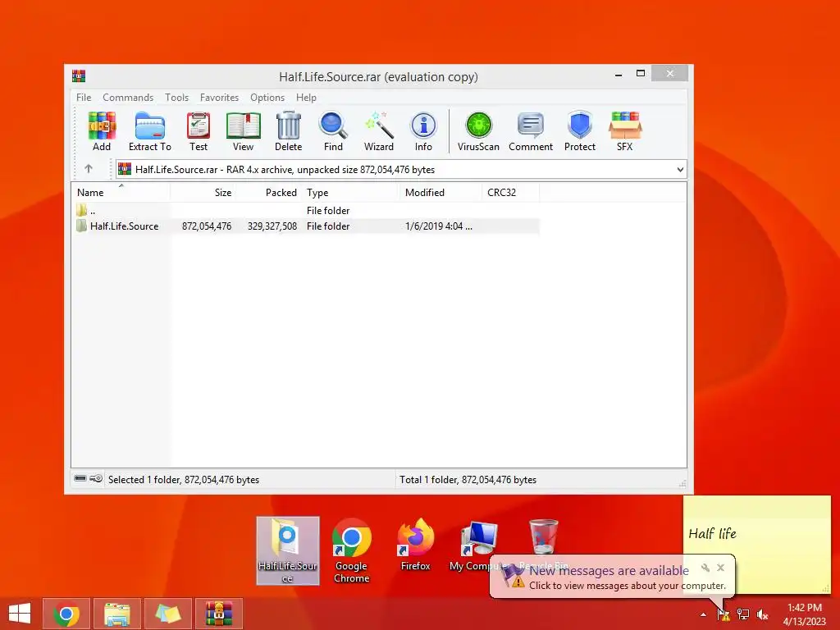The width and height of the screenshot is (840, 630).
Task: Sort by the Packed column header
Action: (x=268, y=192)
